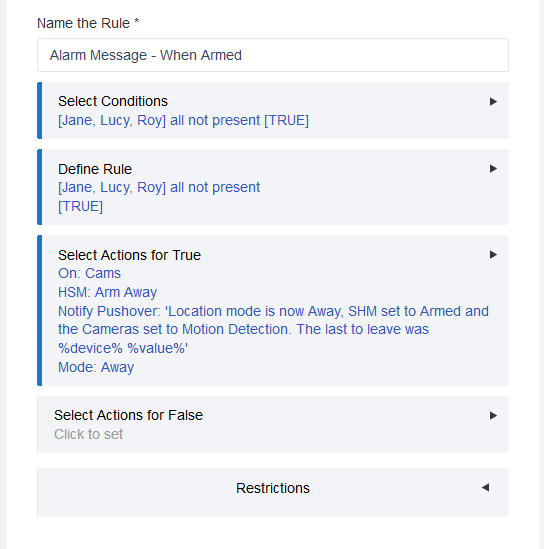Click '[Jane, Lucy, Roy] all not present' in Define Rule

pos(159,187)
